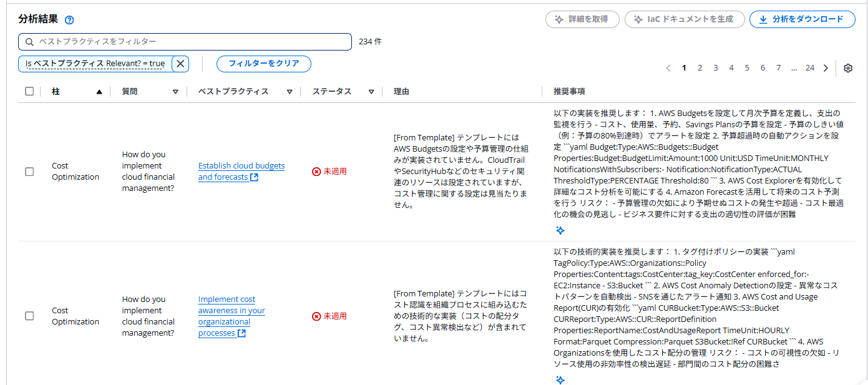The width and height of the screenshot is (868, 385).
Task: Check the Implement cost awareness row
Action: 29,316
